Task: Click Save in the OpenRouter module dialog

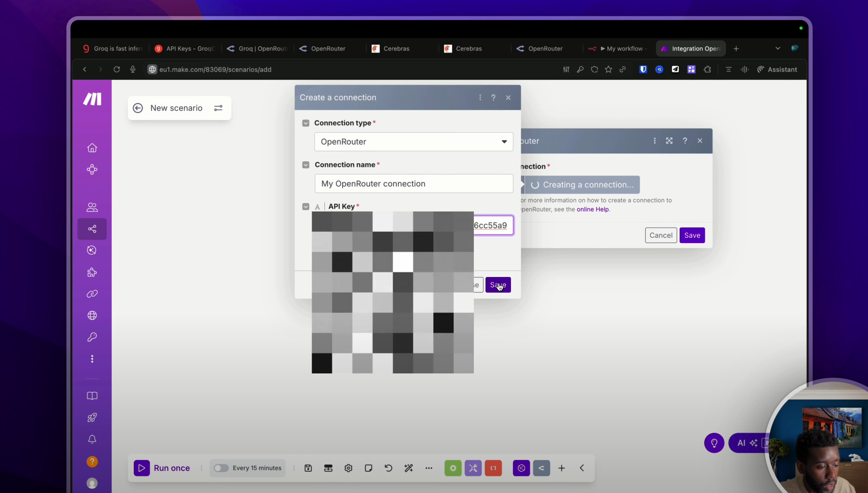Action: [692, 235]
